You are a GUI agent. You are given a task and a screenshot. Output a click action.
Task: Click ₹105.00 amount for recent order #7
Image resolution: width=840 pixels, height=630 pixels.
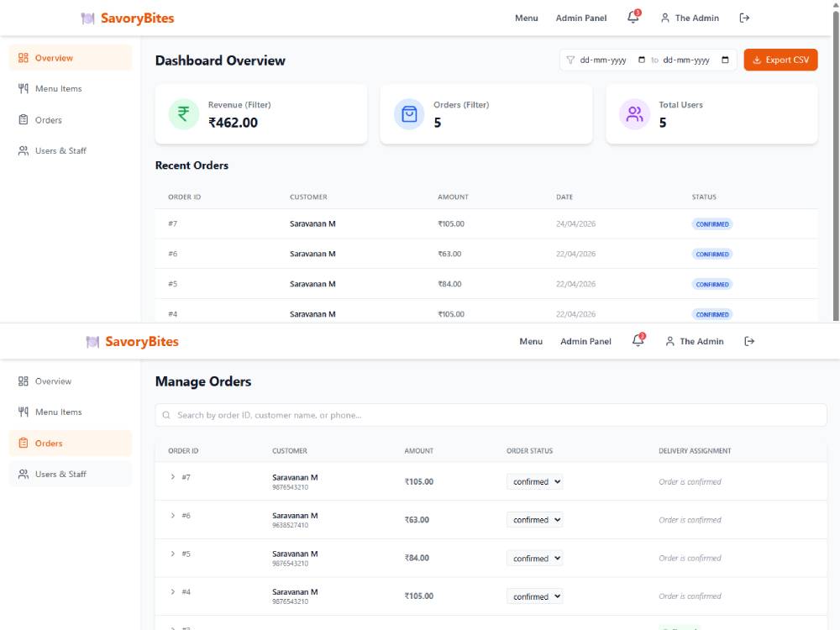point(451,224)
